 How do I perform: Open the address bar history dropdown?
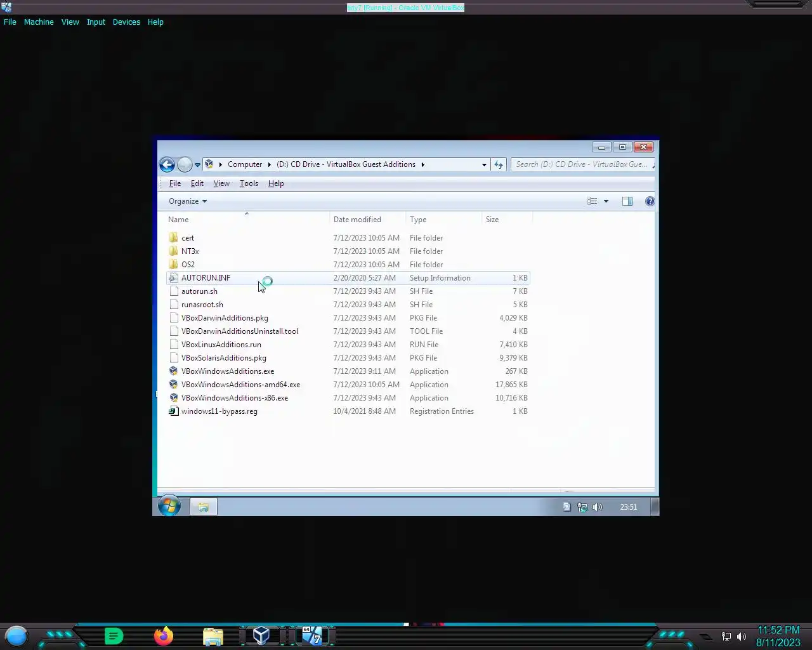point(484,164)
